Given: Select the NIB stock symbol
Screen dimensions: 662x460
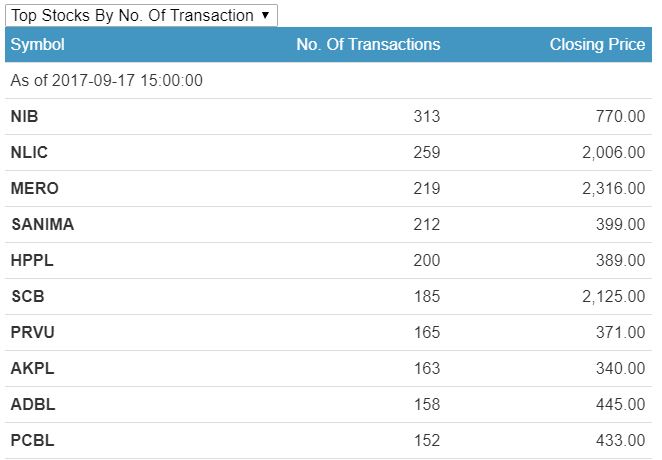Looking at the screenshot, I should tap(25, 117).
